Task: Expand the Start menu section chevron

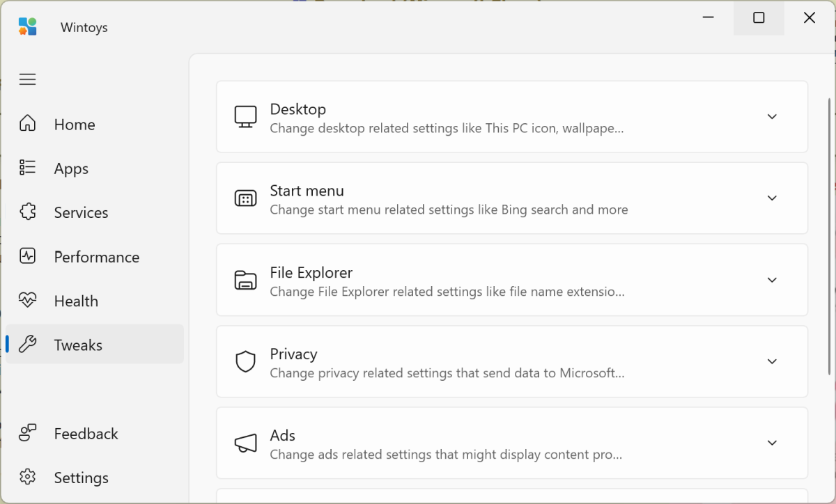Action: coord(772,198)
